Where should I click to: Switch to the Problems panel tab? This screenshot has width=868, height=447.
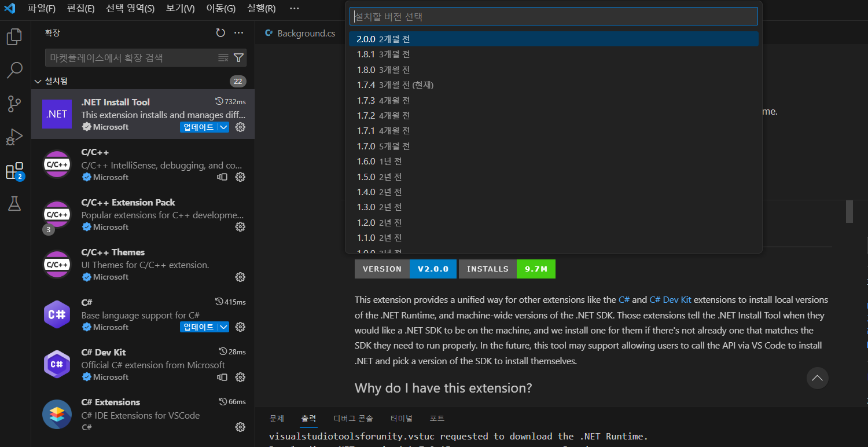tap(277, 418)
